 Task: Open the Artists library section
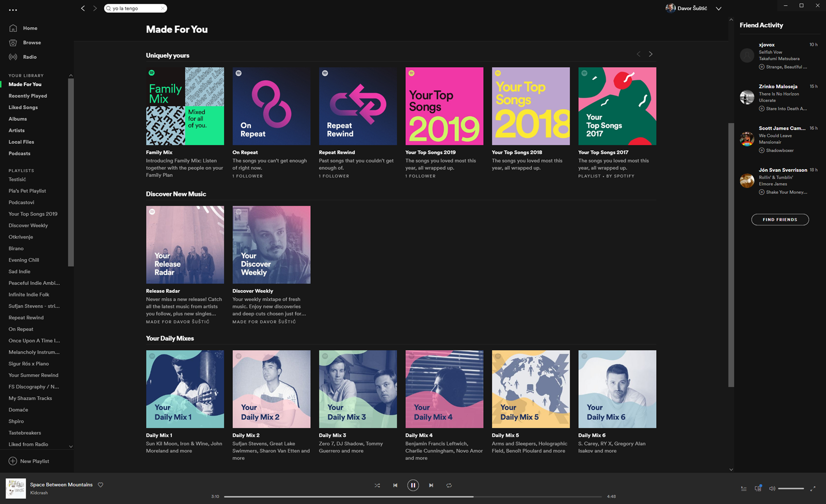pos(17,131)
